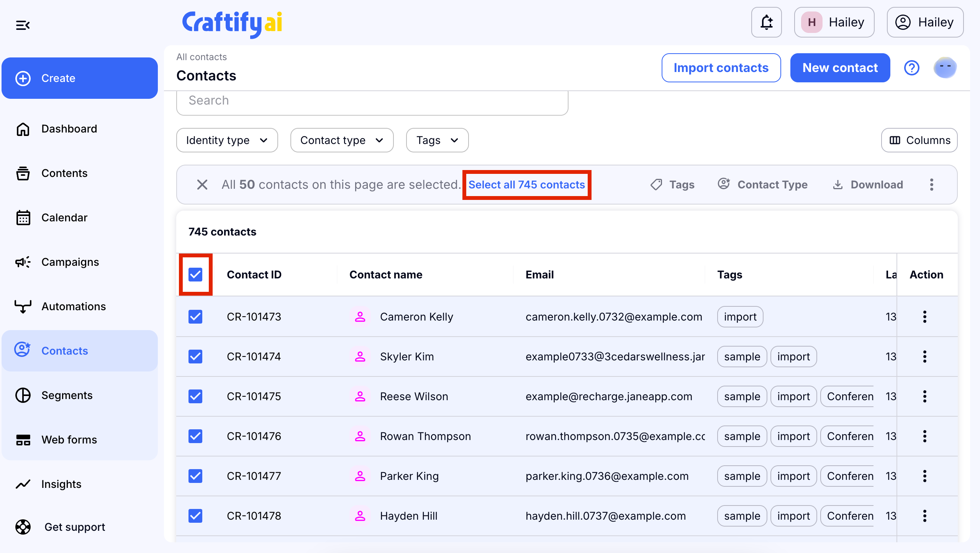This screenshot has height=553, width=980.
Task: Uncheck contact CR-101478 checkbox
Action: point(195,516)
